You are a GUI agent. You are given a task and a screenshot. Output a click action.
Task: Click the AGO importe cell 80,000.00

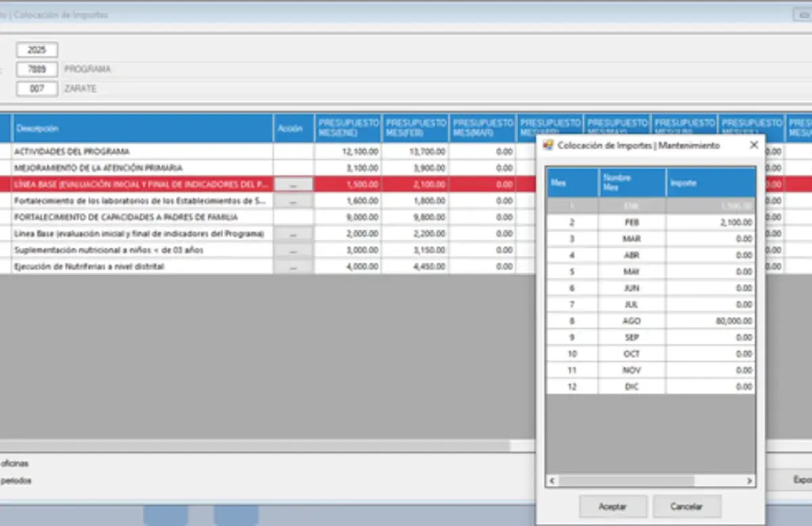tap(710, 321)
